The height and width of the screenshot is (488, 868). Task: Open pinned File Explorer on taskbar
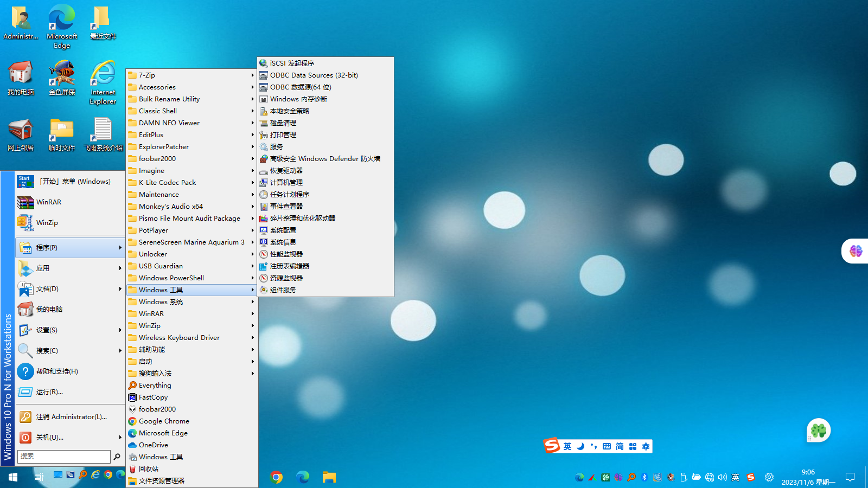pyautogui.click(x=329, y=477)
